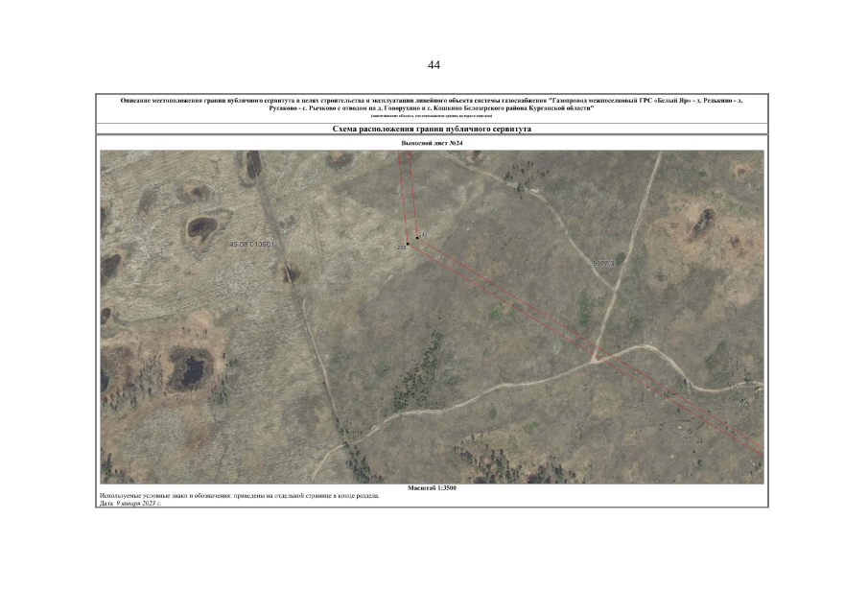This screenshot has width=868, height=614.
Task: Click the date "9 января 2023 г."
Action: pyautogui.click(x=137, y=503)
